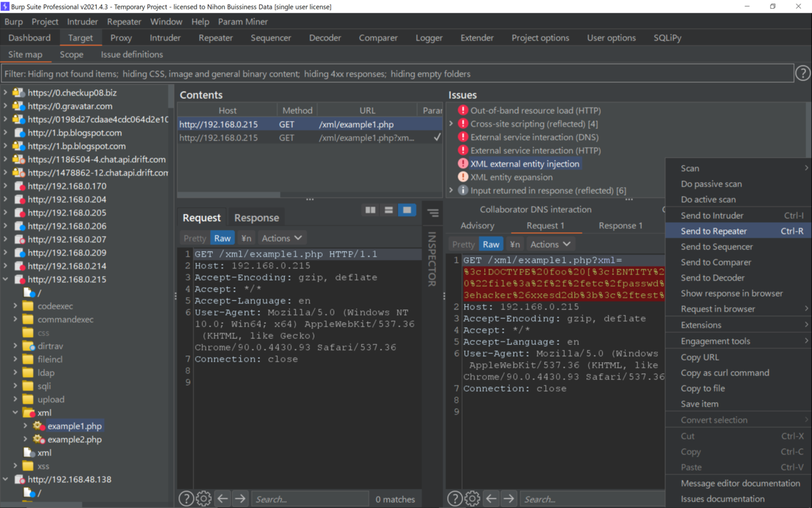Switch Issues request pane to Pretty view

point(464,244)
